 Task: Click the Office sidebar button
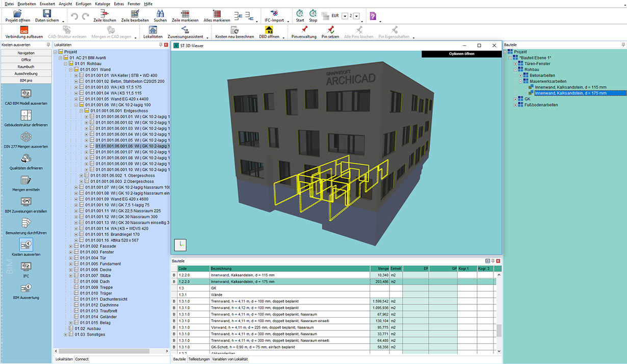(x=26, y=60)
